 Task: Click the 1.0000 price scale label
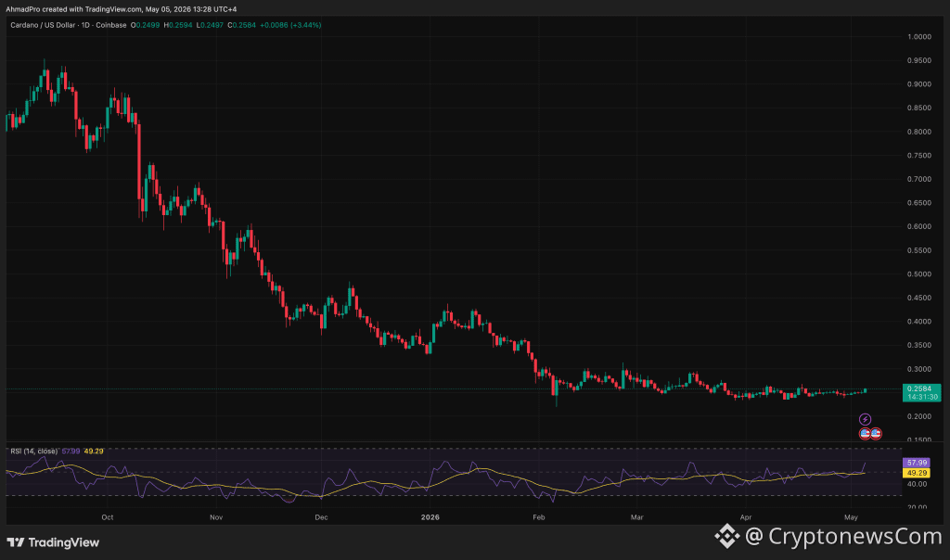[919, 37]
